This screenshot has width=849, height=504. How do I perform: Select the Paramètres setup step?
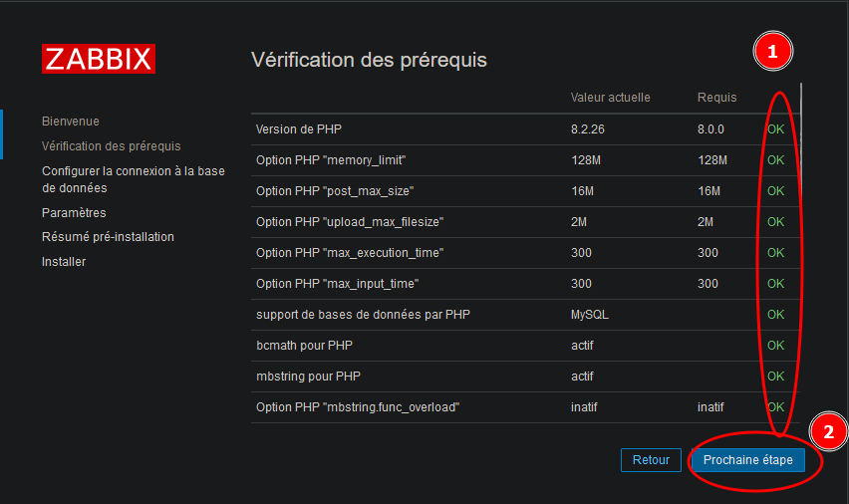click(x=74, y=213)
